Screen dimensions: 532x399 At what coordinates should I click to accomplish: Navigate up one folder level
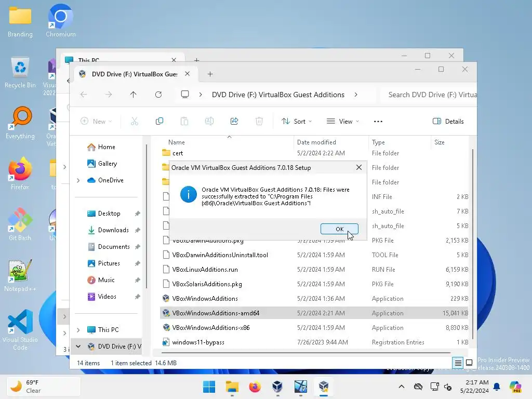(x=134, y=95)
